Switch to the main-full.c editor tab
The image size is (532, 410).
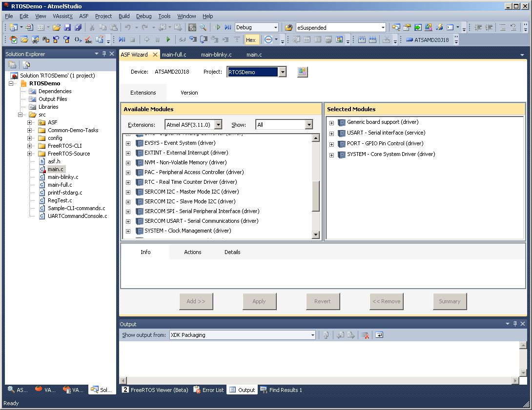174,55
